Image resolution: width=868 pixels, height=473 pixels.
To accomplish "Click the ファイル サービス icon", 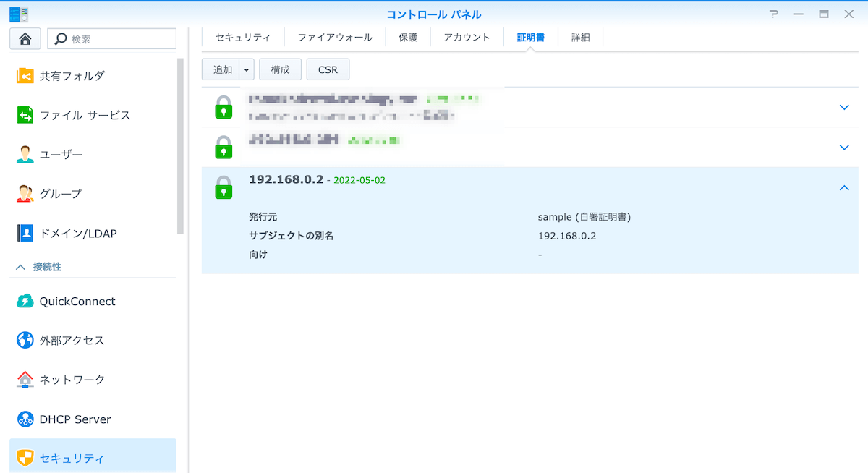I will [25, 116].
